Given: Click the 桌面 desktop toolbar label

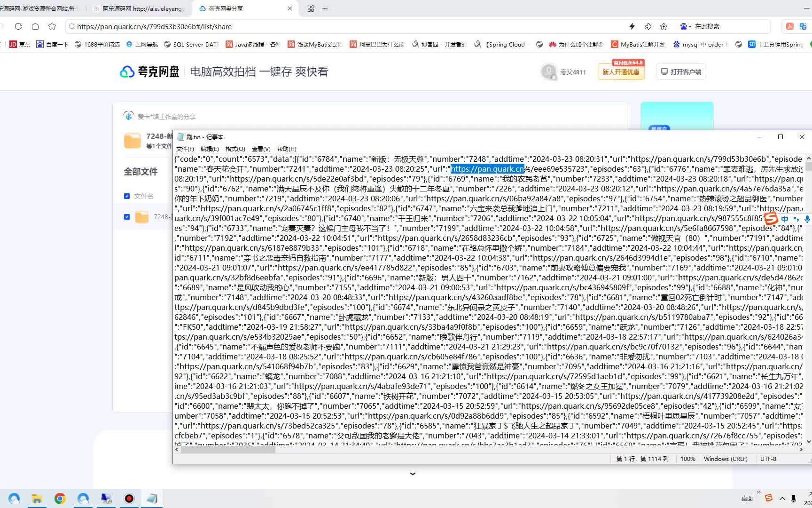Looking at the screenshot, I should 747,498.
